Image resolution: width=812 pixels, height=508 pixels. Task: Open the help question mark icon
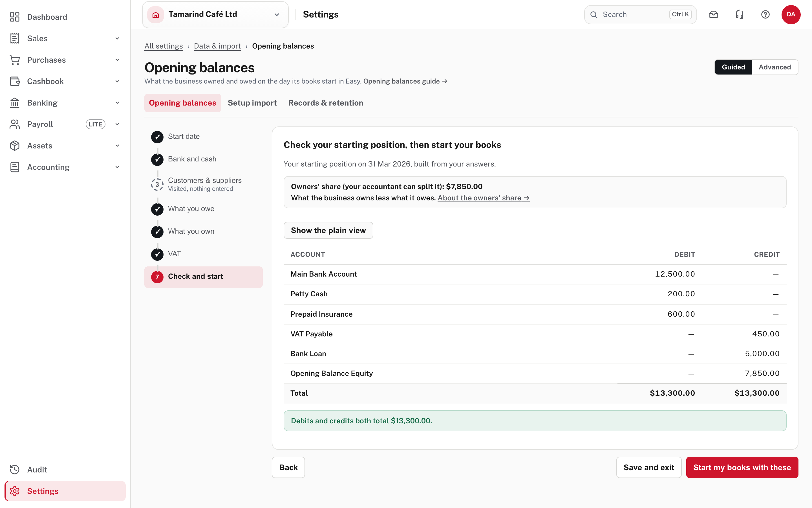pos(765,14)
